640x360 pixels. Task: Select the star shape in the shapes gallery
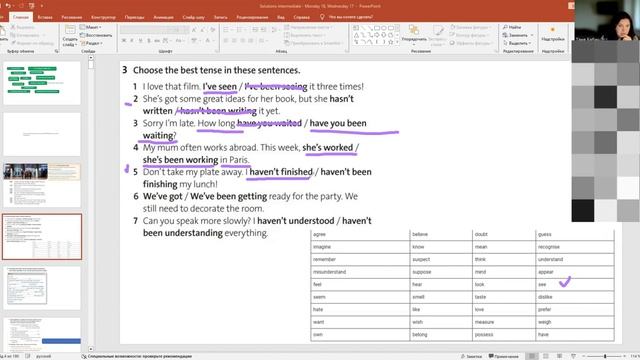391,42
